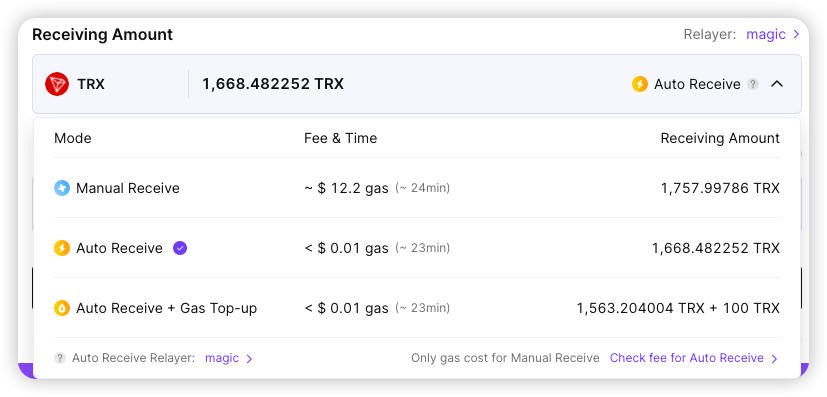Select the Auto Receive mode row
The width and height of the screenshot is (827, 397).
(x=417, y=248)
